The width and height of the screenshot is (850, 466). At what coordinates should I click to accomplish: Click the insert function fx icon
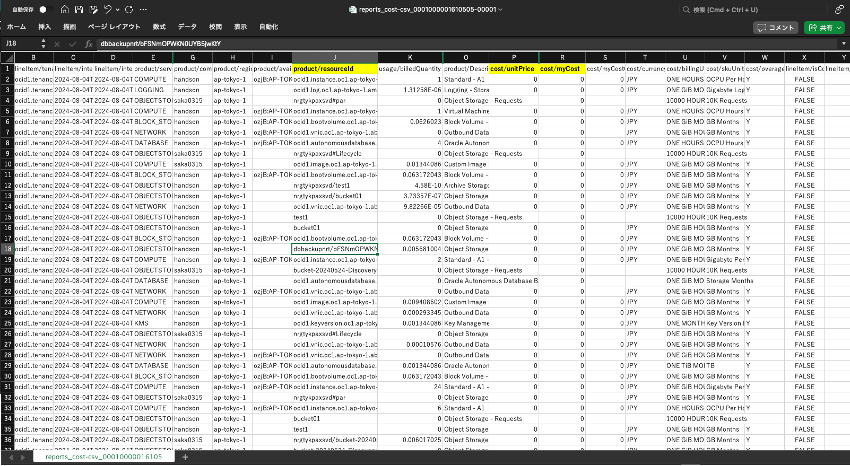click(x=89, y=44)
